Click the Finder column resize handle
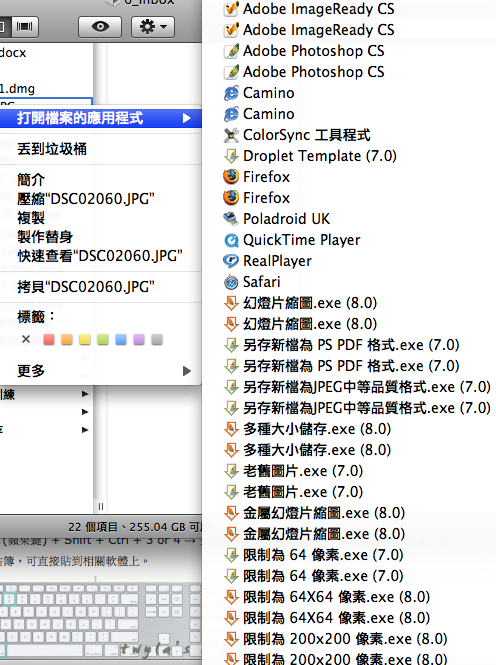Viewport: 496px width, 665px height. coord(100,506)
